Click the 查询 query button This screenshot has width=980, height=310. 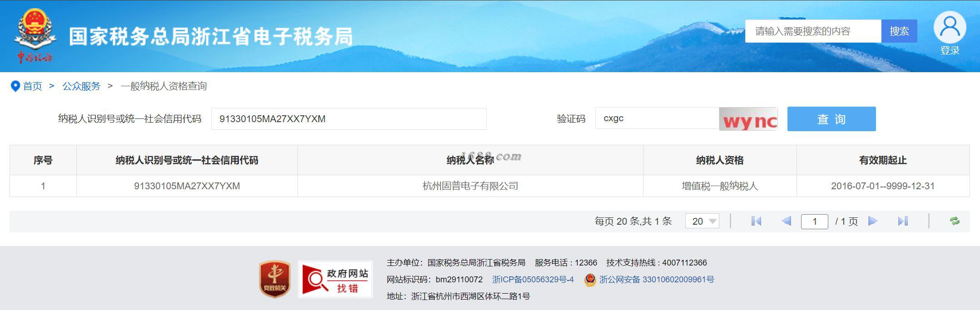click(x=832, y=119)
